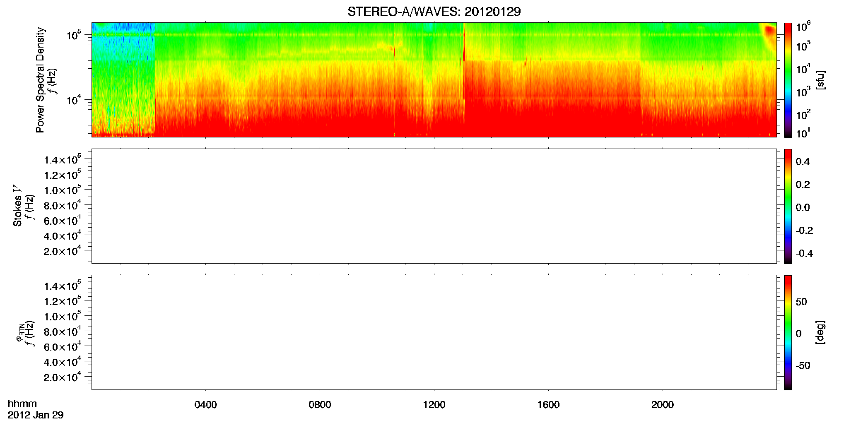This screenshot has height=447, width=868.
Task: Click the red emission patch at top-right of spectrogram
Action: [x=769, y=32]
